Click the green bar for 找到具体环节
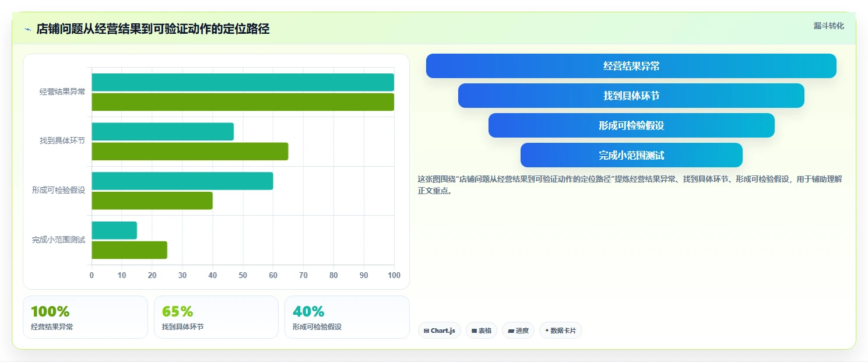 [190, 152]
